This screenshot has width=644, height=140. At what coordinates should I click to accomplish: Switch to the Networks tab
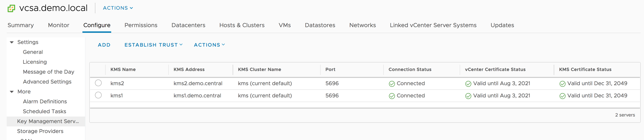coord(363,25)
